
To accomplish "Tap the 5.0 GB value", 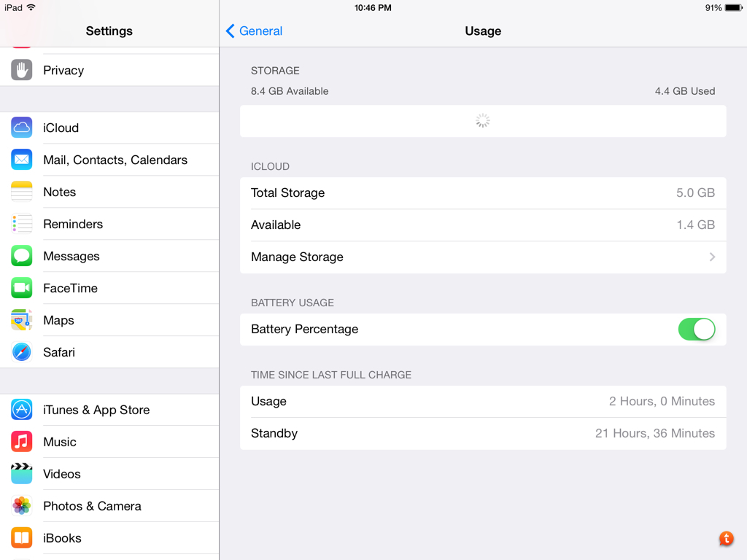I will click(x=695, y=192).
